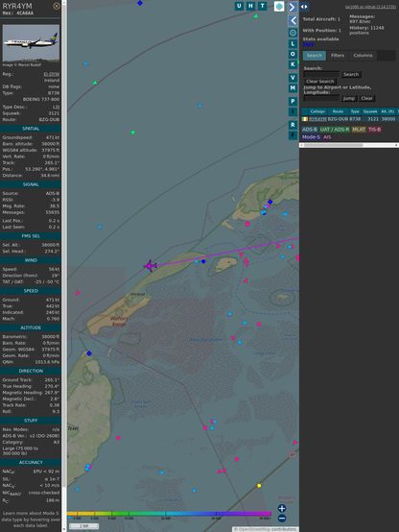Click the right-chevron sidebar expand button
The width and height of the screenshot is (399, 532).
pos(293,7)
